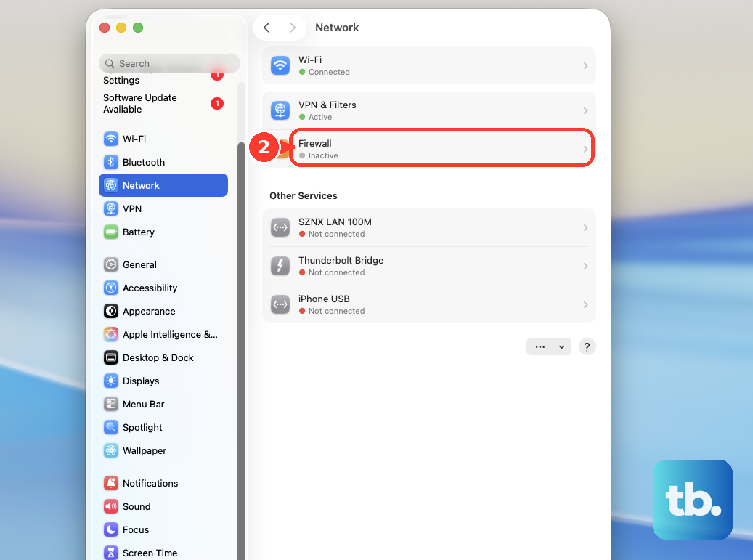Click the Desktop & Dock icon
Screen dimensions: 753x560
tap(111, 358)
